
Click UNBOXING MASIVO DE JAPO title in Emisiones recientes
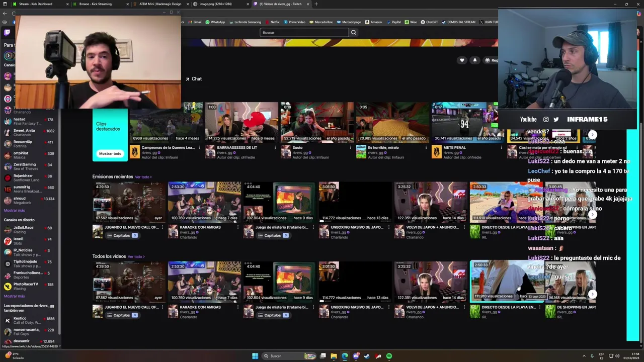[356, 227]
